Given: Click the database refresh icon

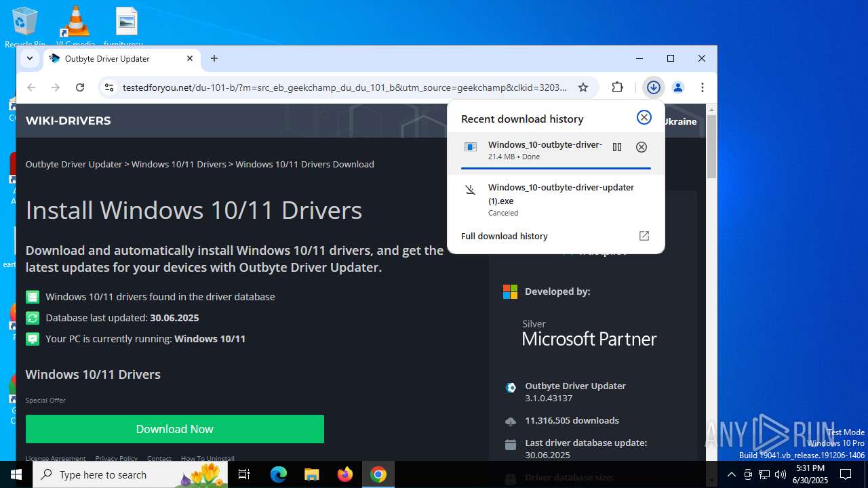Looking at the screenshot, I should click(33, 318).
